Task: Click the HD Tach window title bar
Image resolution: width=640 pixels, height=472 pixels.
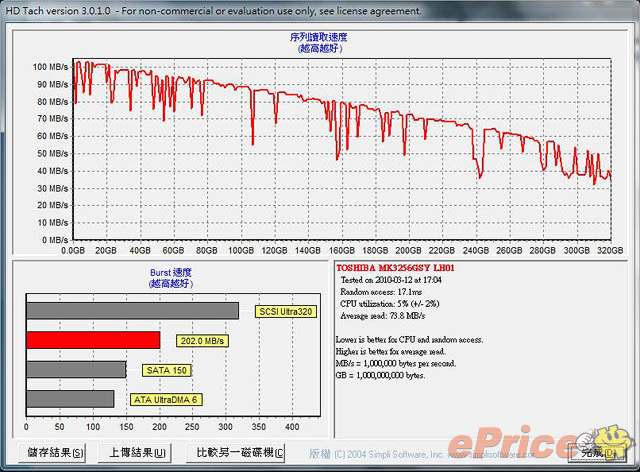Action: 320,11
